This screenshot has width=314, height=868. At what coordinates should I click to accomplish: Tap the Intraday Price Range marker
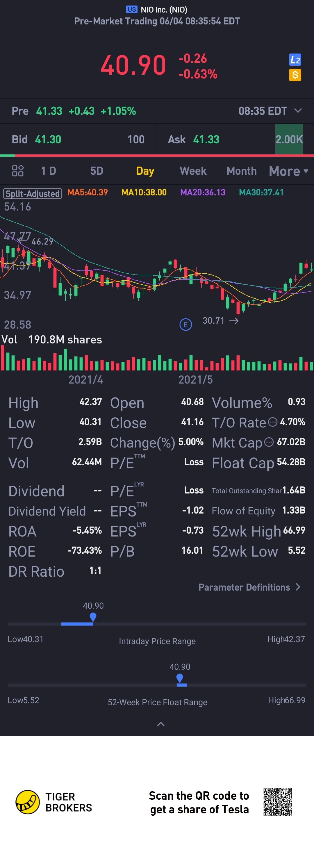click(93, 617)
